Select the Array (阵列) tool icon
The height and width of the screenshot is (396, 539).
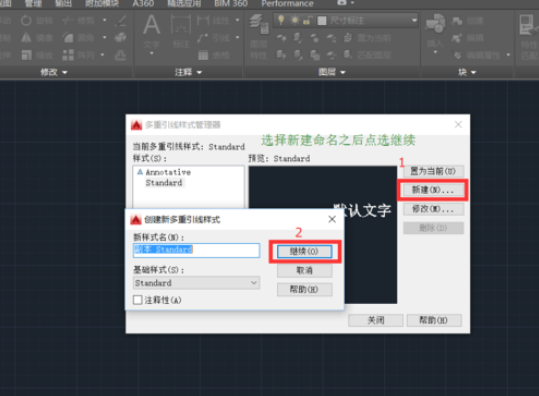click(x=68, y=55)
